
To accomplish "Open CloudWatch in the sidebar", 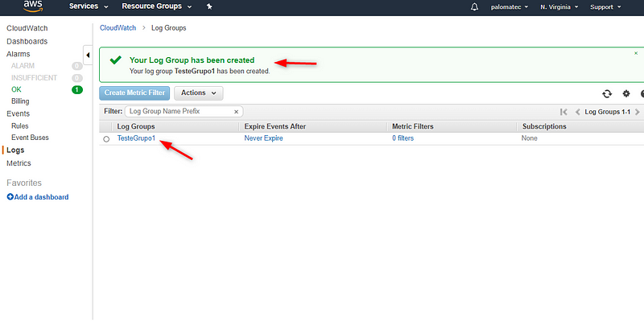I will pyautogui.click(x=27, y=28).
